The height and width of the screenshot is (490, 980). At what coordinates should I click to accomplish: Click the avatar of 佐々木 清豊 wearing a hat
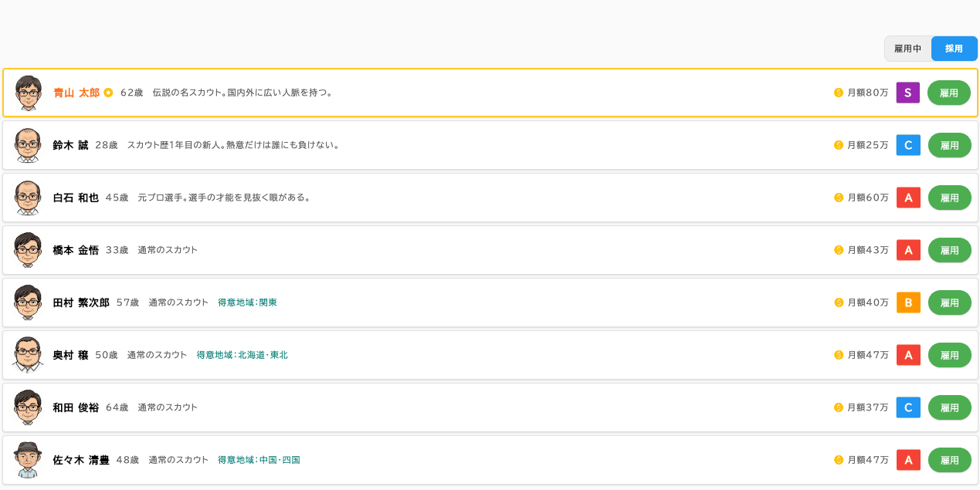point(28,460)
